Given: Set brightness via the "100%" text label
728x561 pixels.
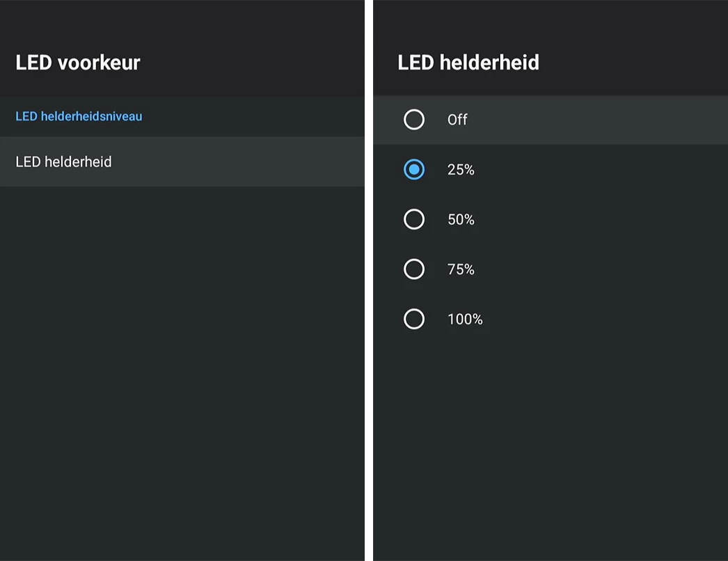Looking at the screenshot, I should (x=465, y=319).
